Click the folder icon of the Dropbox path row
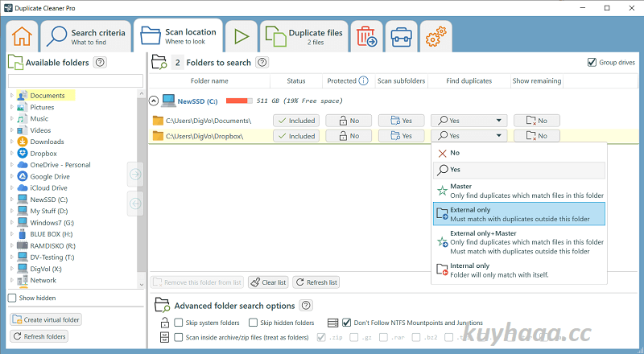Viewport: 644px width, 354px height. pos(158,136)
